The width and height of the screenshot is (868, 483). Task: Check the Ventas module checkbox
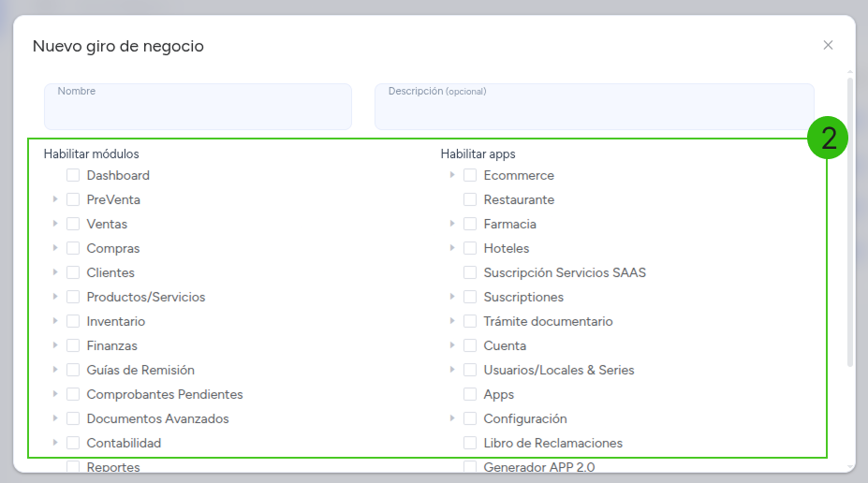click(x=73, y=224)
